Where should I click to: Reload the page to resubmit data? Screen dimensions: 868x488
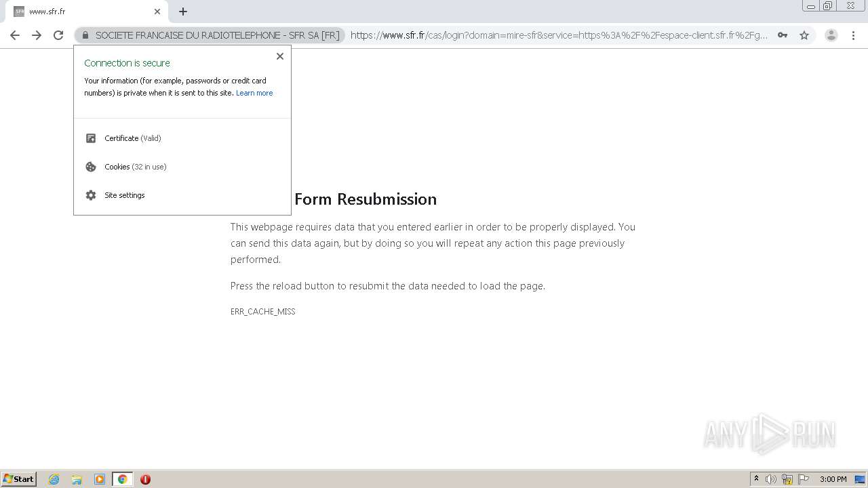click(58, 35)
